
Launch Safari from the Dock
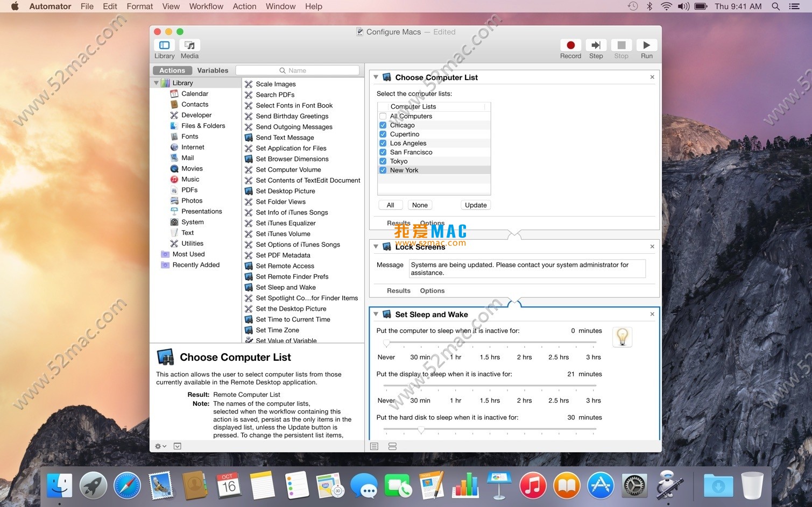tap(127, 486)
